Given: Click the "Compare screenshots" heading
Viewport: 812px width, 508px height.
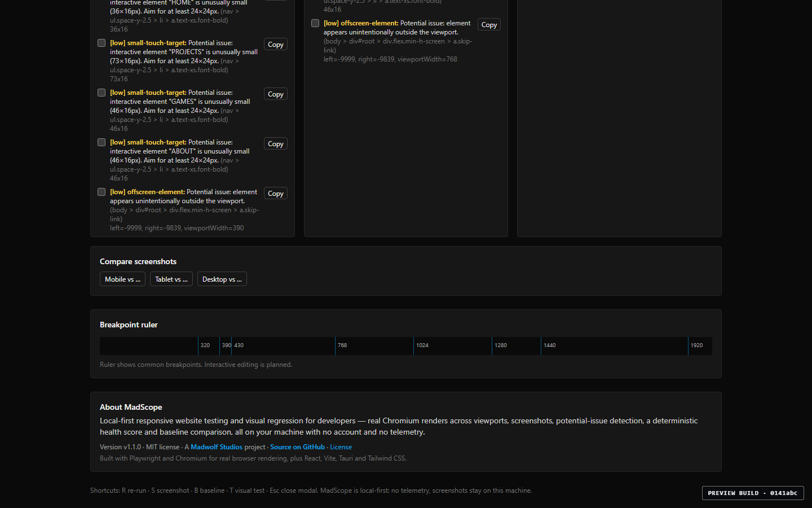Looking at the screenshot, I should (138, 261).
